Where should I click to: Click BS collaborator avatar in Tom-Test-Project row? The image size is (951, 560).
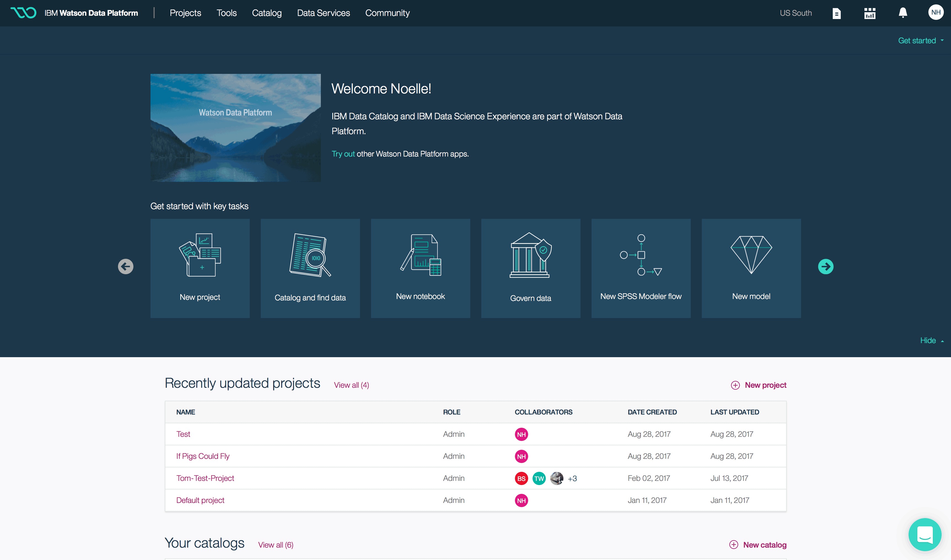tap(521, 478)
